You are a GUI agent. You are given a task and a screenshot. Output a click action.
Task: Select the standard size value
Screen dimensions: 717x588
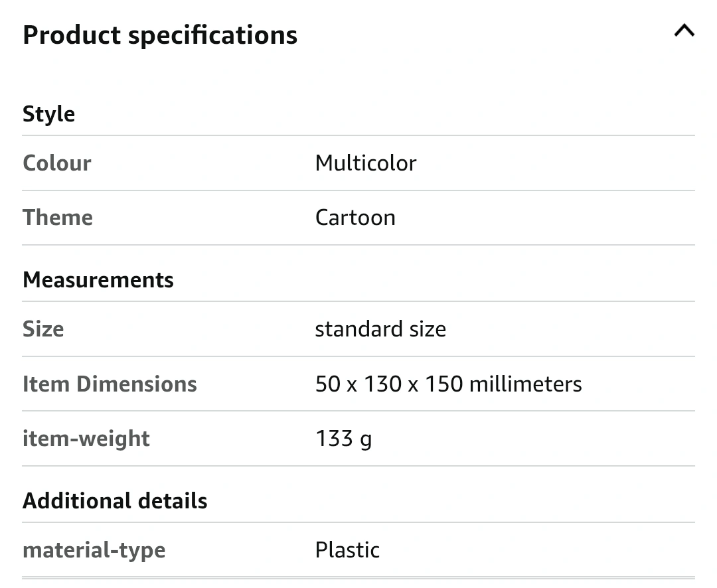(x=380, y=329)
